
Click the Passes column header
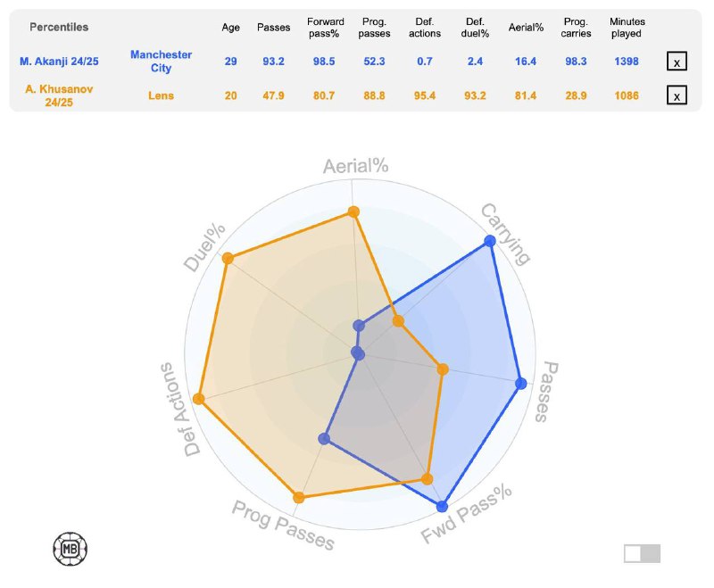(x=273, y=28)
